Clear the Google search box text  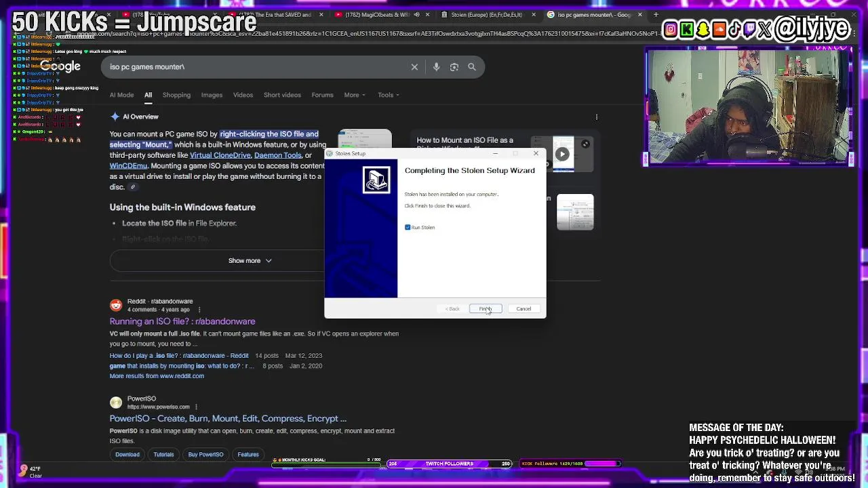414,67
